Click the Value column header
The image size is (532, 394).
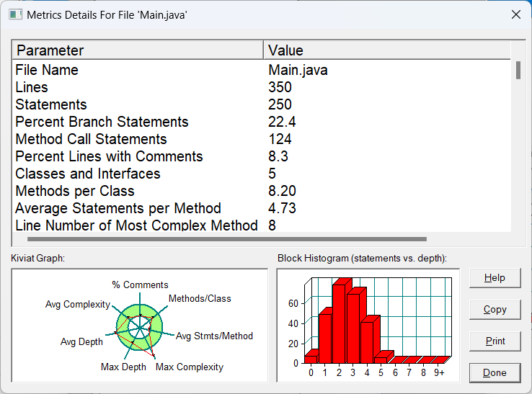(387, 50)
